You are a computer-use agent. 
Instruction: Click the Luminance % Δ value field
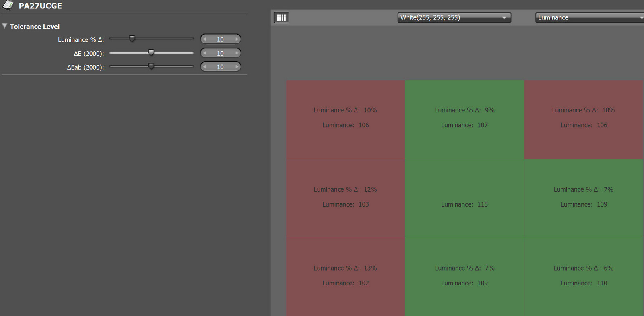pyautogui.click(x=220, y=39)
